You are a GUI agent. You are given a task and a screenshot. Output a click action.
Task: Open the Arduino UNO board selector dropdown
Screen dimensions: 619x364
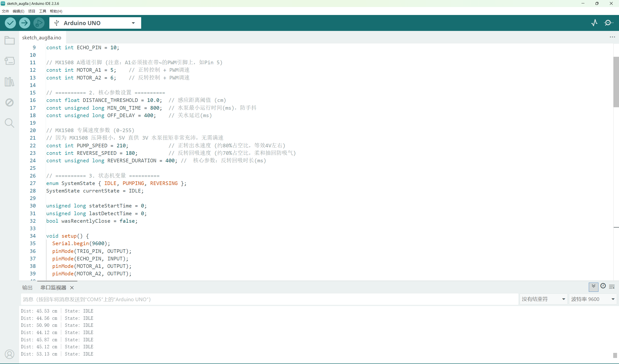(95, 23)
